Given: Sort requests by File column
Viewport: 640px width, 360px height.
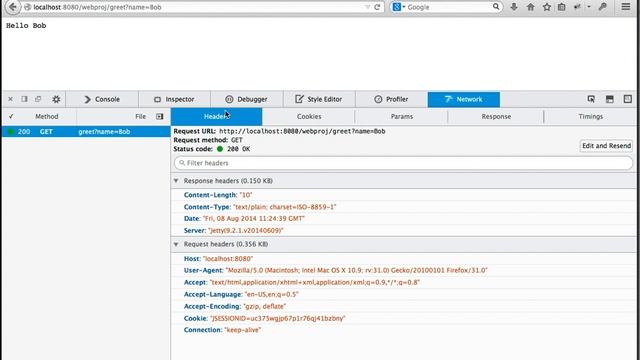Looking at the screenshot, I should point(140,116).
